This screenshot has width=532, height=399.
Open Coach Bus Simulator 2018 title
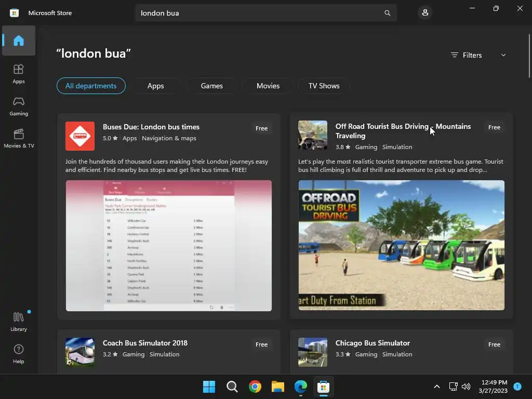pyautogui.click(x=145, y=343)
